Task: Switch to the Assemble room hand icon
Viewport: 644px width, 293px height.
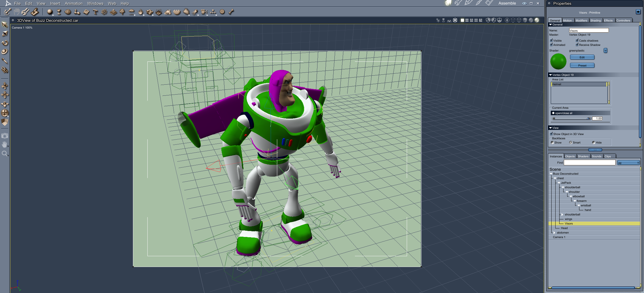Action: pyautogui.click(x=448, y=3)
